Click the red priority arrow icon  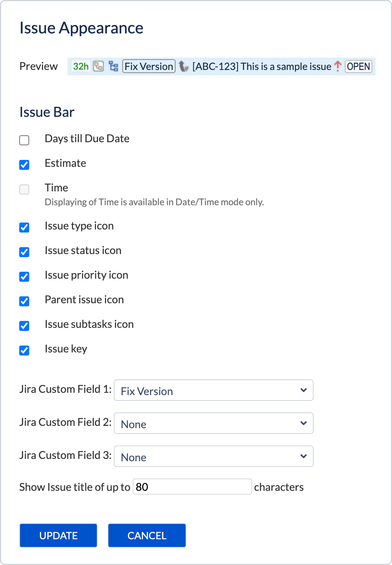click(x=337, y=66)
